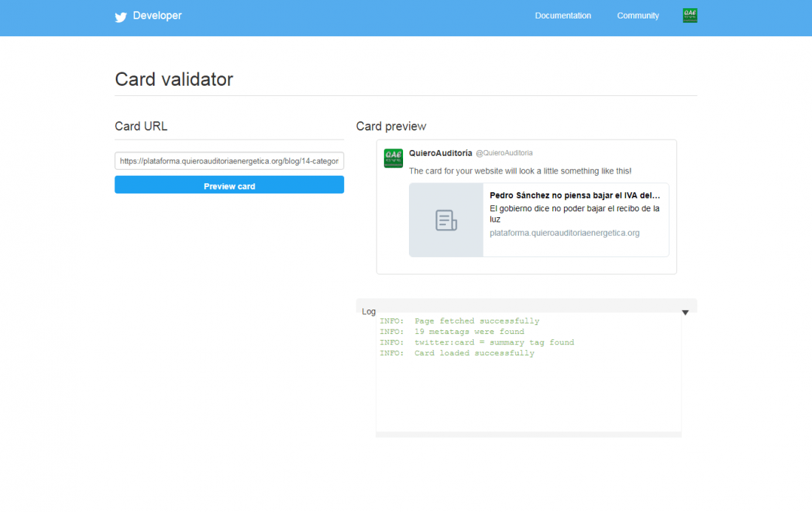Open the Community menu
The width and height of the screenshot is (812, 512).
[638, 16]
